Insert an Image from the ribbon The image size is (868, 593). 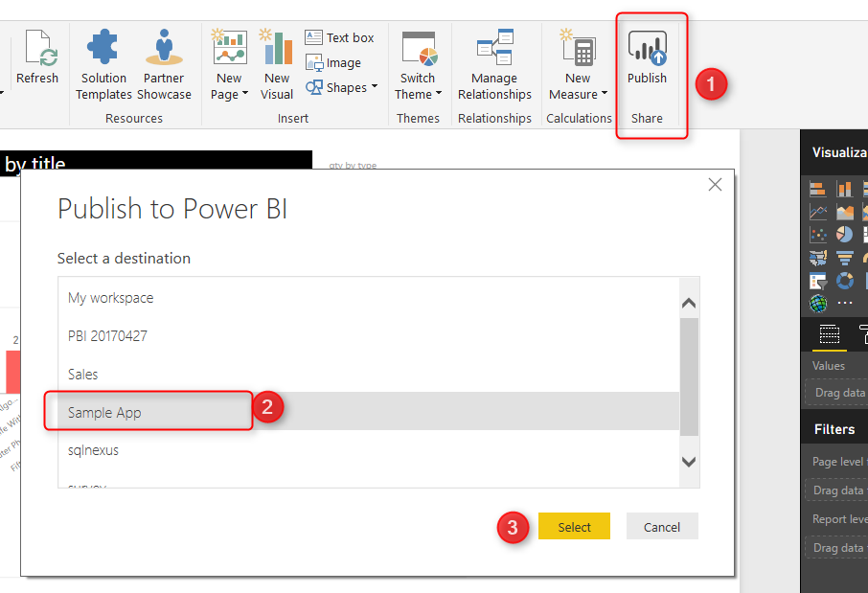pos(333,62)
